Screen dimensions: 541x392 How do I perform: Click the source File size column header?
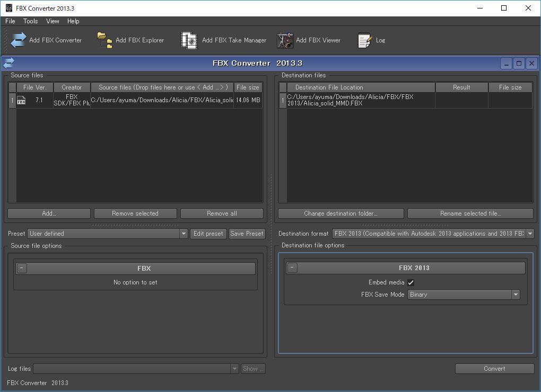click(248, 87)
